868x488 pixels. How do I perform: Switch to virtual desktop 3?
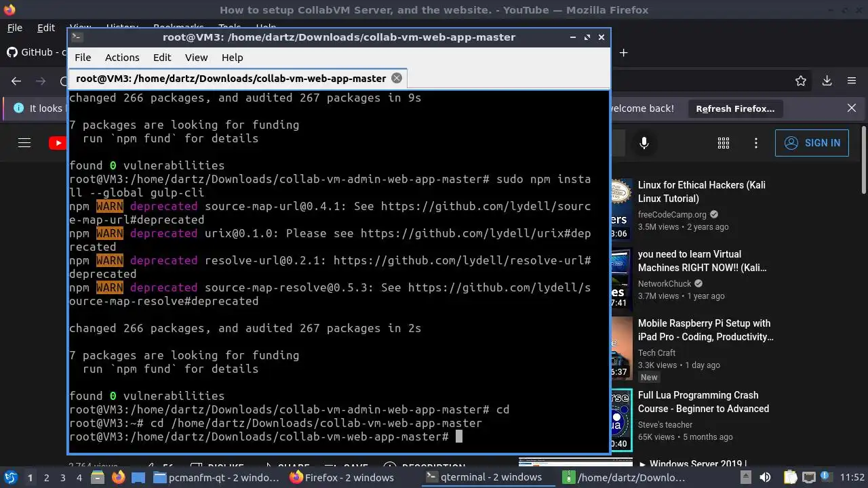pyautogui.click(x=62, y=478)
